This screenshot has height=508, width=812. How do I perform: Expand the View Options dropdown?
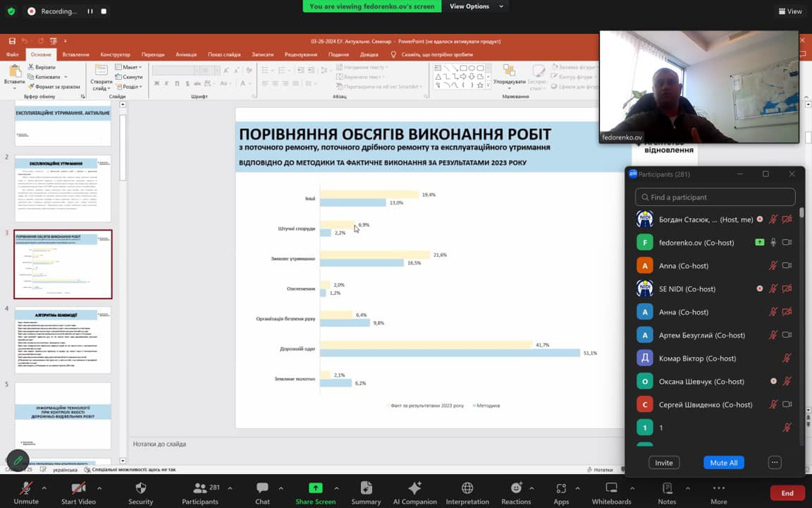click(x=478, y=6)
